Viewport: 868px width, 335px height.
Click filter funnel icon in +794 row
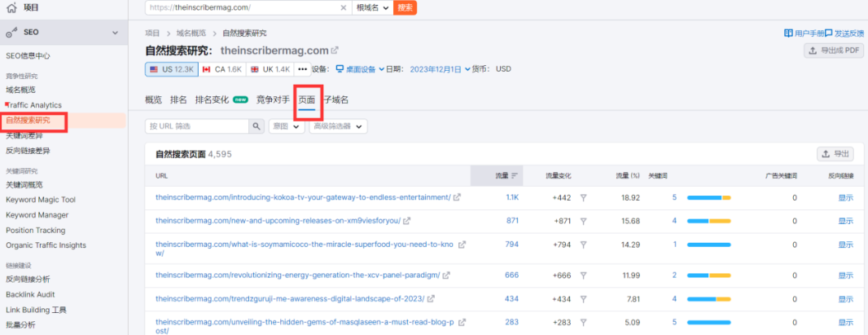click(x=583, y=245)
